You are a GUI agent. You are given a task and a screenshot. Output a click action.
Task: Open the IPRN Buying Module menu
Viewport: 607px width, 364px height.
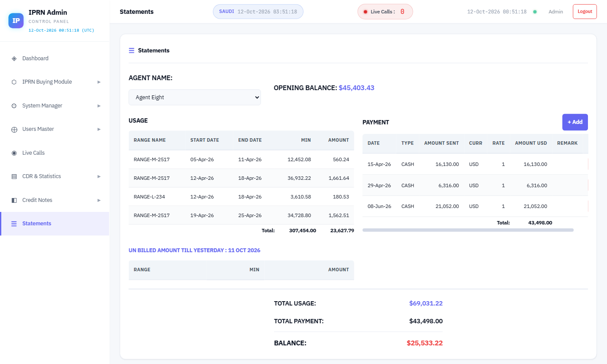click(x=55, y=82)
